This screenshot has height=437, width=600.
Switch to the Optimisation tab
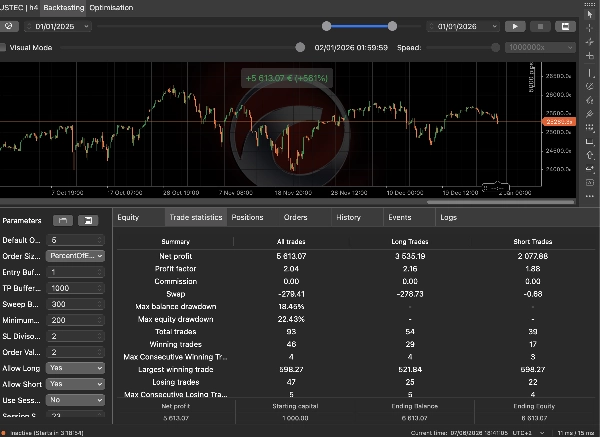tap(111, 8)
